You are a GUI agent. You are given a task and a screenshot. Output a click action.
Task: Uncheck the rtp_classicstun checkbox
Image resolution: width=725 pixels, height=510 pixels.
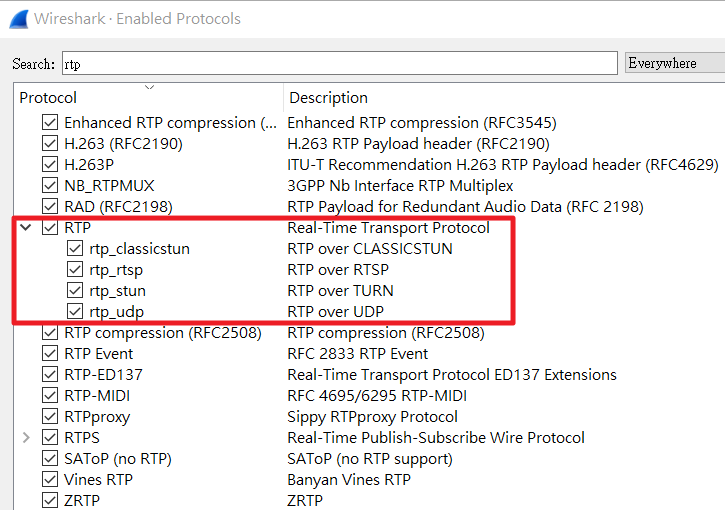75,248
